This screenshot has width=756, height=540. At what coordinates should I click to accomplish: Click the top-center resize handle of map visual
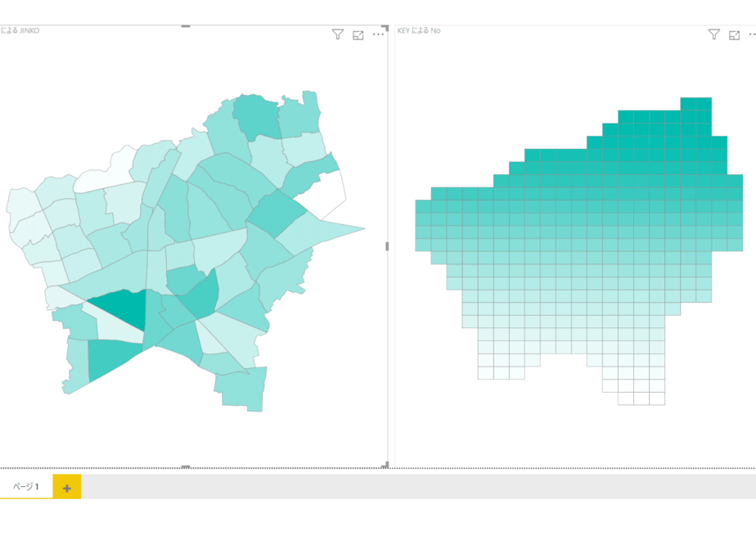(186, 26)
